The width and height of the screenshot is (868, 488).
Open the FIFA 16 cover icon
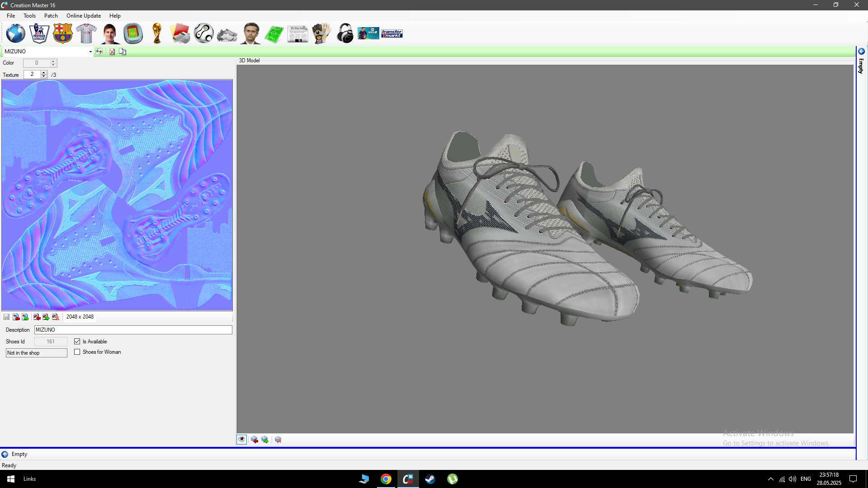pyautogui.click(x=368, y=33)
